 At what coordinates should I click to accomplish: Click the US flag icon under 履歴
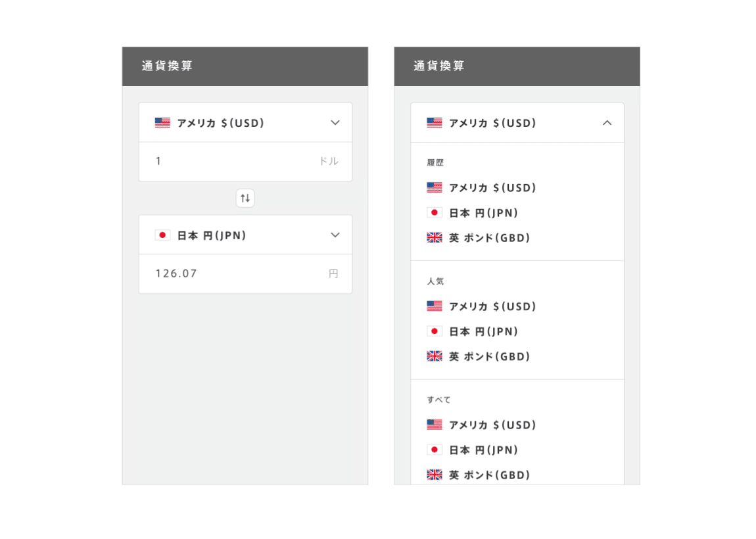coord(435,187)
